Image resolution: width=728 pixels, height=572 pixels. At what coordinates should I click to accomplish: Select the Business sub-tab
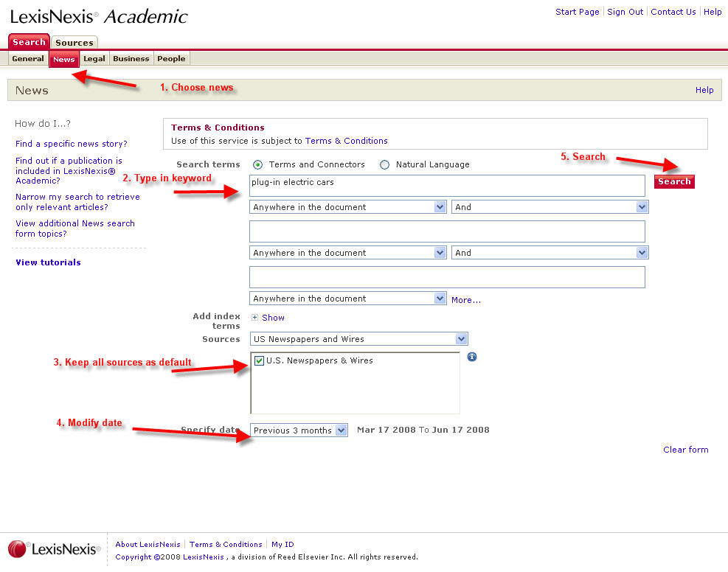pyautogui.click(x=131, y=59)
